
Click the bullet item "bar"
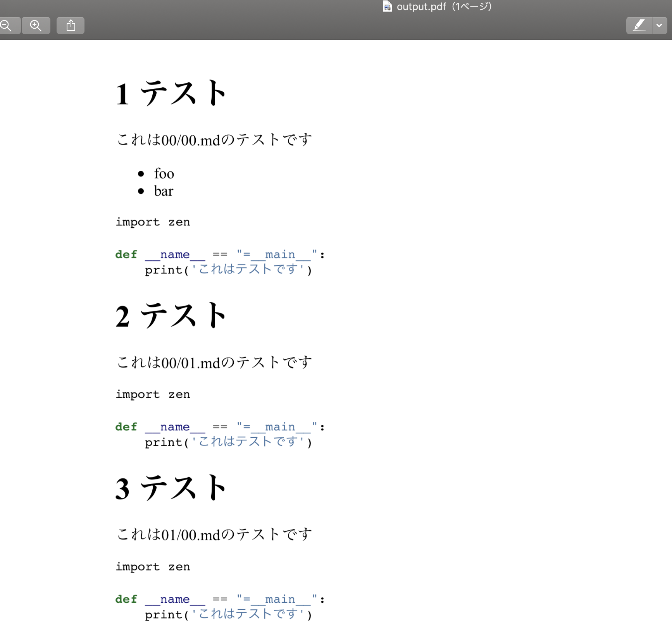coord(164,191)
